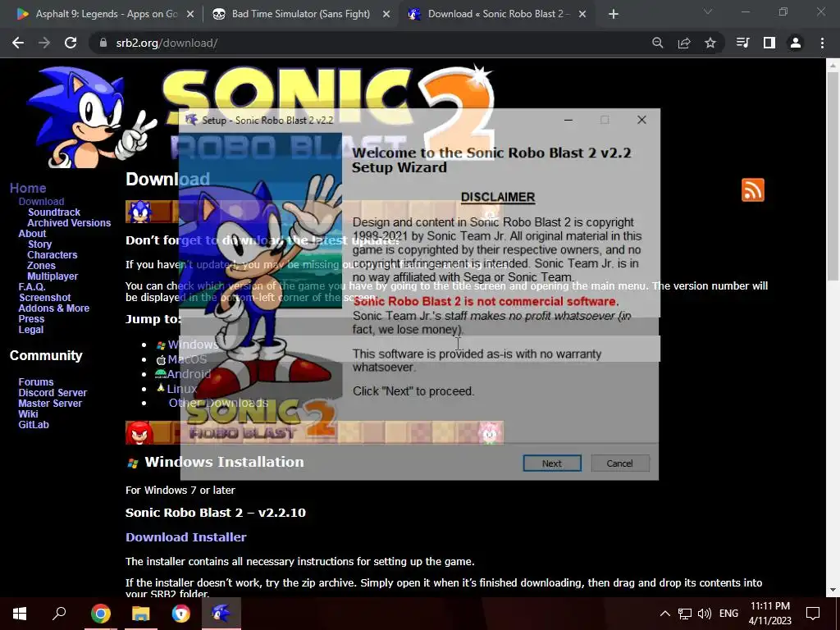Open the F.A.Q. sidebar link
Screen dimensions: 840x630
[x=32, y=287]
